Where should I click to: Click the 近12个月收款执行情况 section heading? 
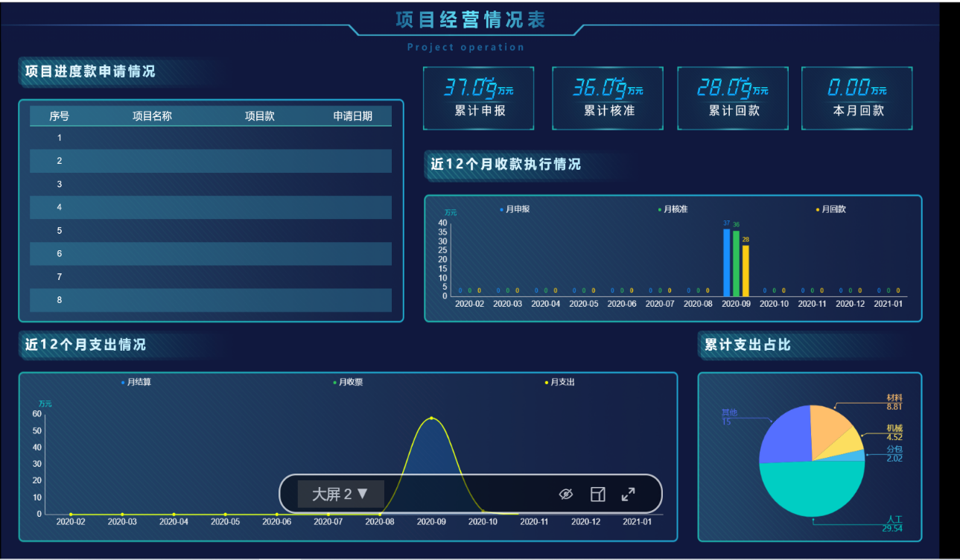point(506,165)
